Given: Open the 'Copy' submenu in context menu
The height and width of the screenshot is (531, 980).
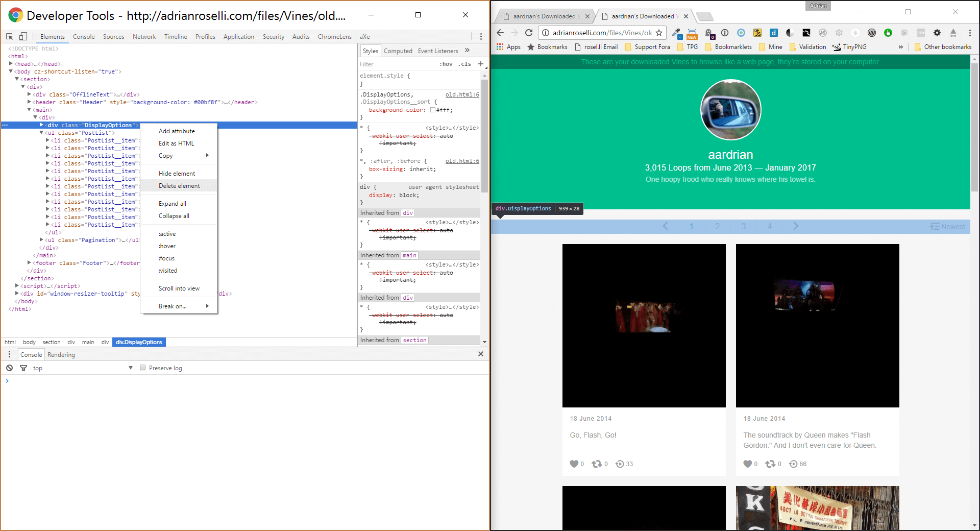Looking at the screenshot, I should pos(179,156).
